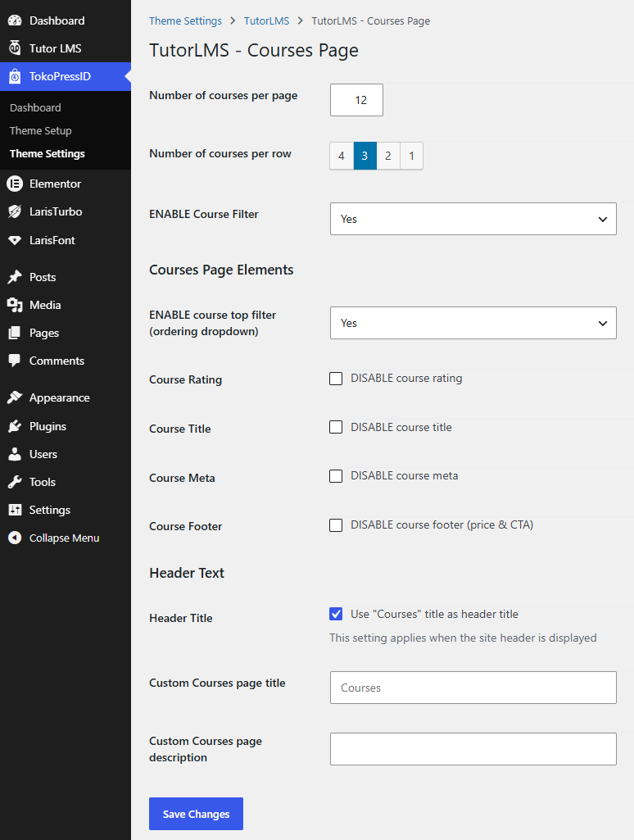The image size is (634, 840).
Task: Click the "Courses Page Elements" heading
Action: point(221,270)
